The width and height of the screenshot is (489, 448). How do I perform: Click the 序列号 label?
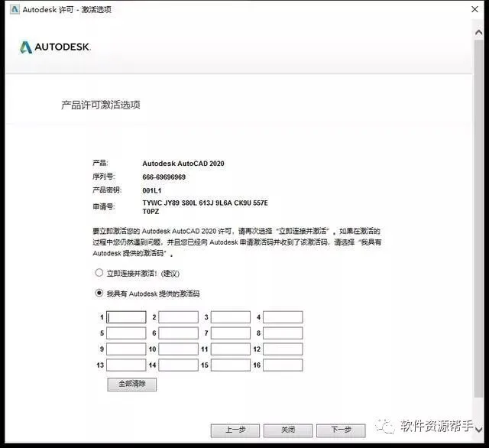(x=104, y=177)
